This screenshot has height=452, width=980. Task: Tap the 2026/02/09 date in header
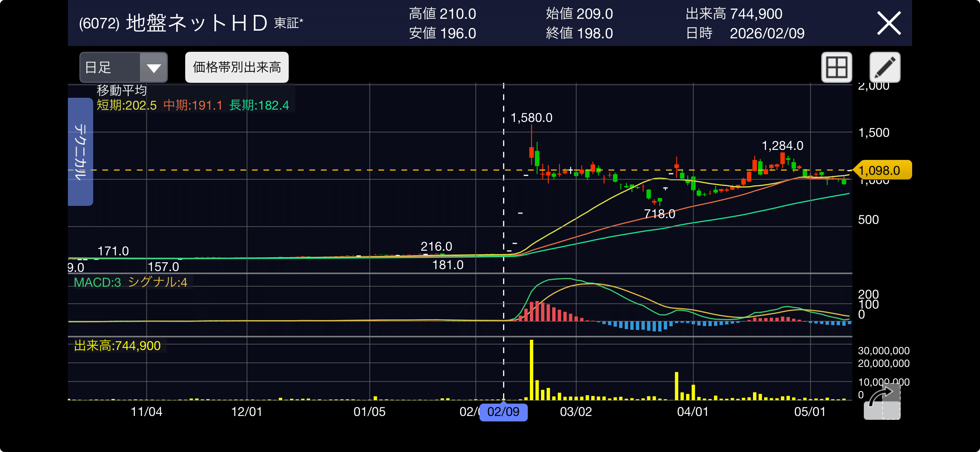pyautogui.click(x=767, y=33)
